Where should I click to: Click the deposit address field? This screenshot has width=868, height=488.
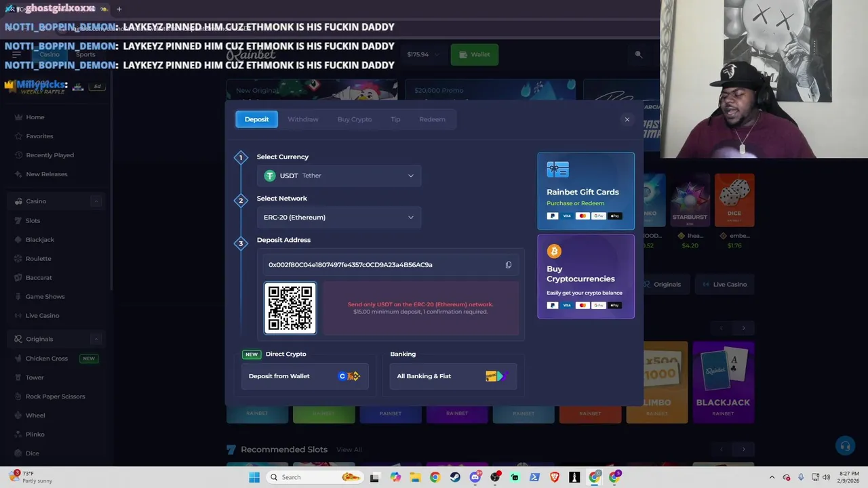point(391,265)
